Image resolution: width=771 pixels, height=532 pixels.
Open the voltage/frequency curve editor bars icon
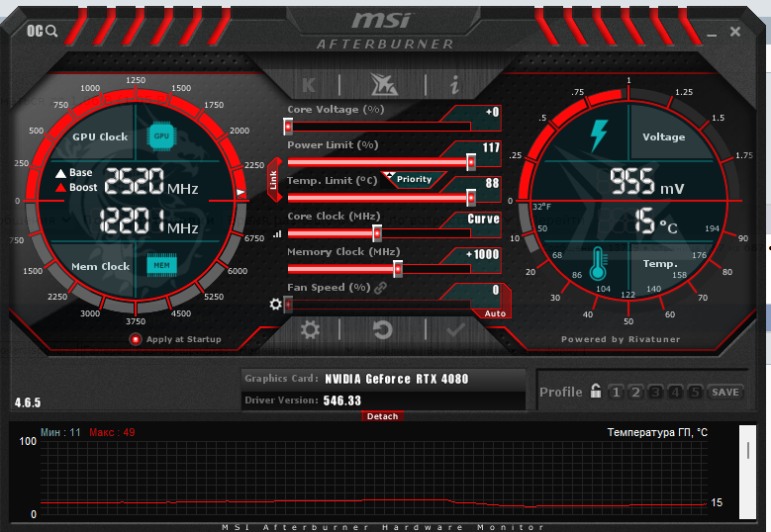click(277, 233)
